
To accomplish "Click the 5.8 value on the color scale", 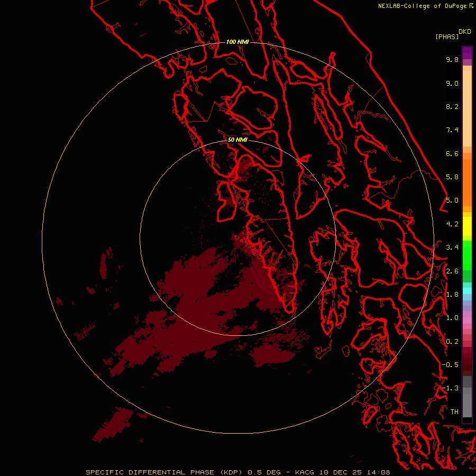I will 452,177.
